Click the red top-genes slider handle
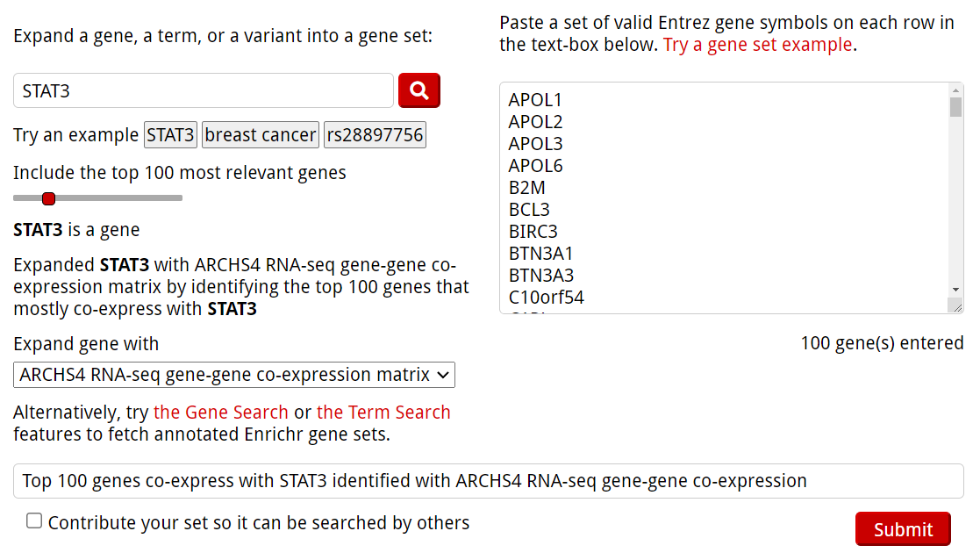The height and width of the screenshot is (560, 980). (49, 198)
